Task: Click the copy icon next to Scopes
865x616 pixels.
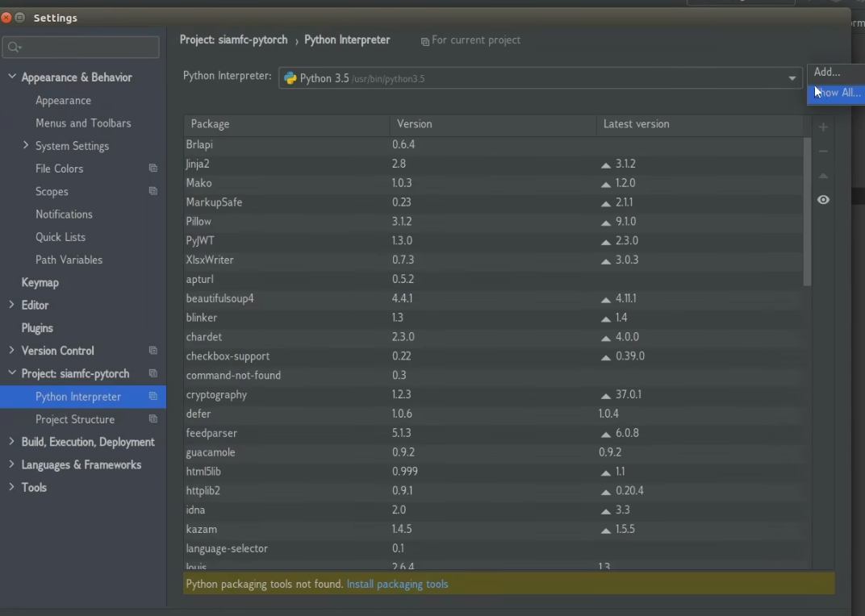Action: [153, 191]
